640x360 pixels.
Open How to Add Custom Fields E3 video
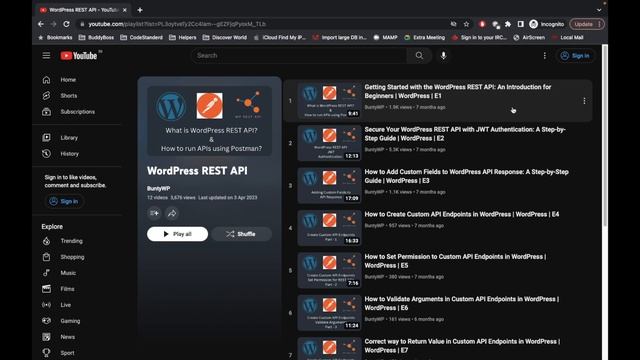tap(467, 176)
